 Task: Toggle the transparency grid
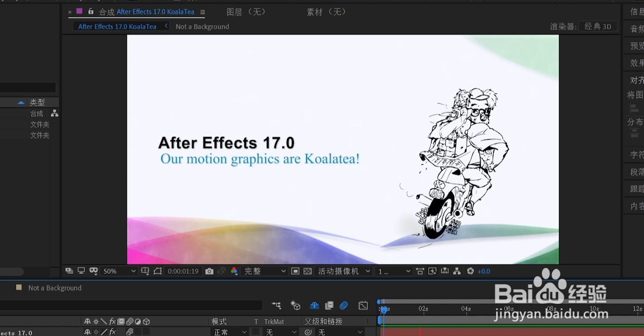pos(307,271)
